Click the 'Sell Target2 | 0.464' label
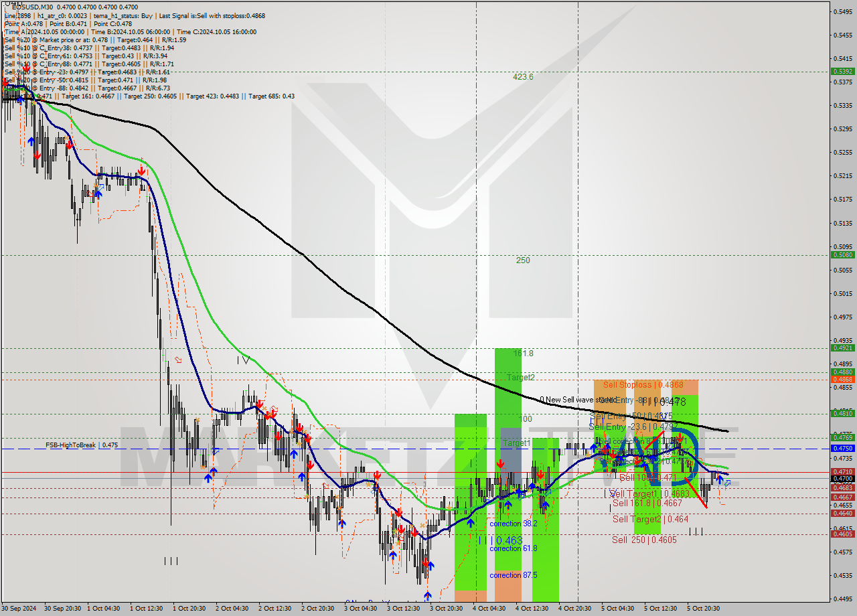857x616 pixels. [650, 519]
